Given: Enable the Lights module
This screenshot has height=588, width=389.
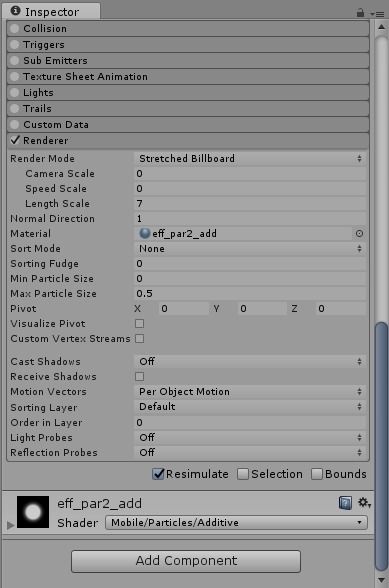Looking at the screenshot, I should pos(15,93).
